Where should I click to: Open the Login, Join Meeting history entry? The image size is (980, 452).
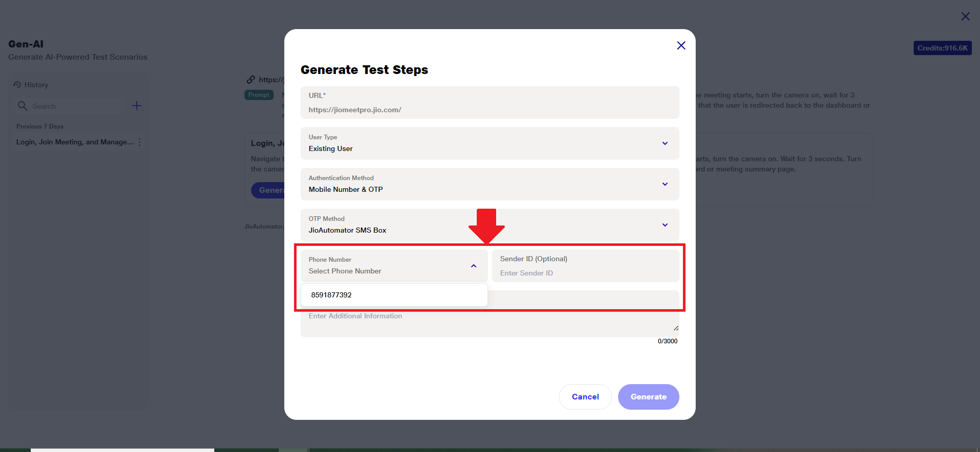click(75, 142)
